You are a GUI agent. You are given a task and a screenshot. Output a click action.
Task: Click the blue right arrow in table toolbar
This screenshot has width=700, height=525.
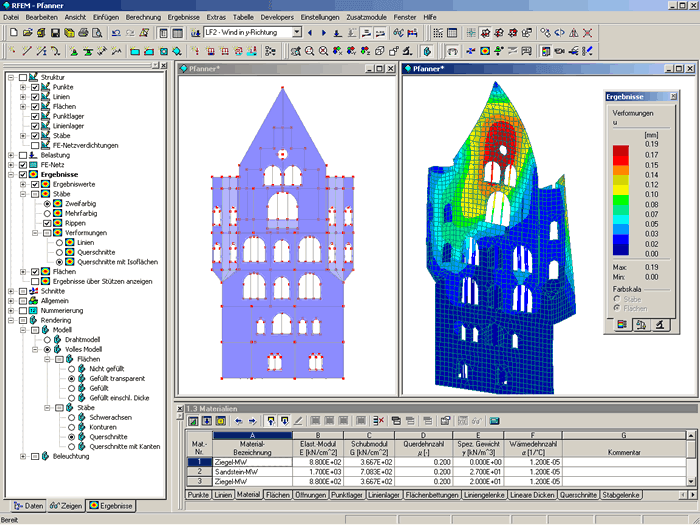[252, 421]
